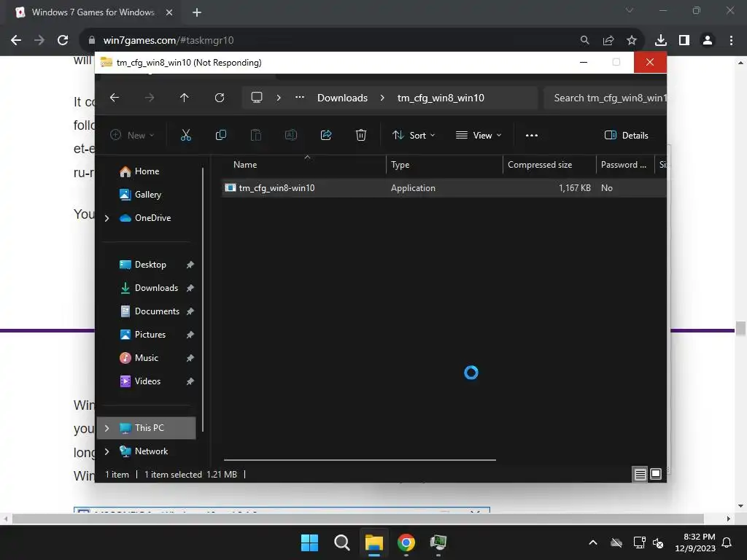Click the Share icon in Explorer toolbar

pyautogui.click(x=326, y=135)
